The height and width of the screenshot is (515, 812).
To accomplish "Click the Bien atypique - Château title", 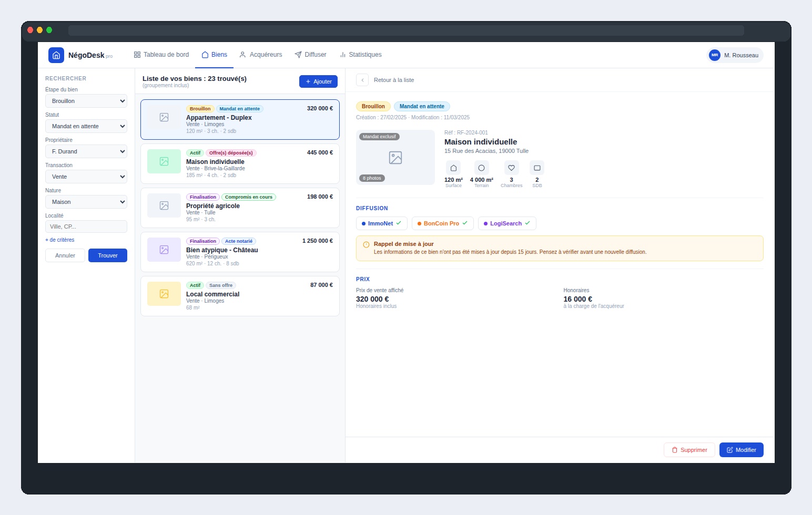I will (x=222, y=250).
